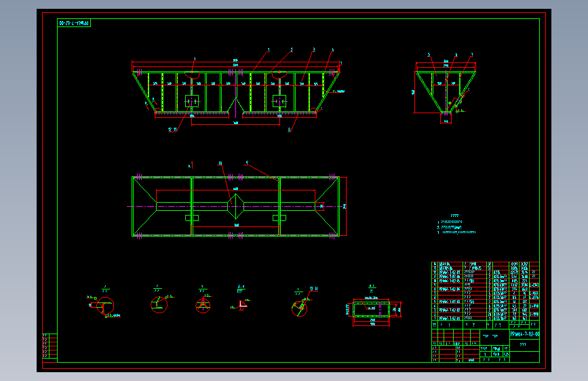This screenshot has width=588, height=381.
Task: Select the height dimension left of side view
Action: 414,92
